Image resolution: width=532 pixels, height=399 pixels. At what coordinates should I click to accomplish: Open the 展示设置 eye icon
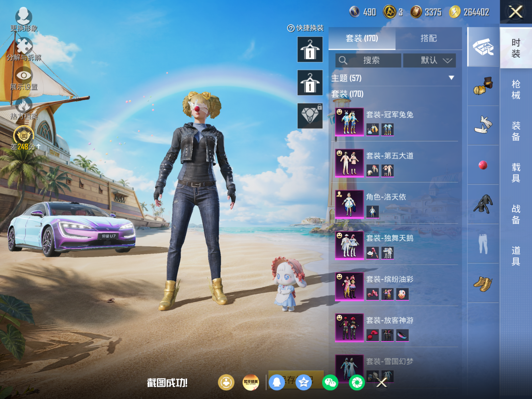point(24,75)
